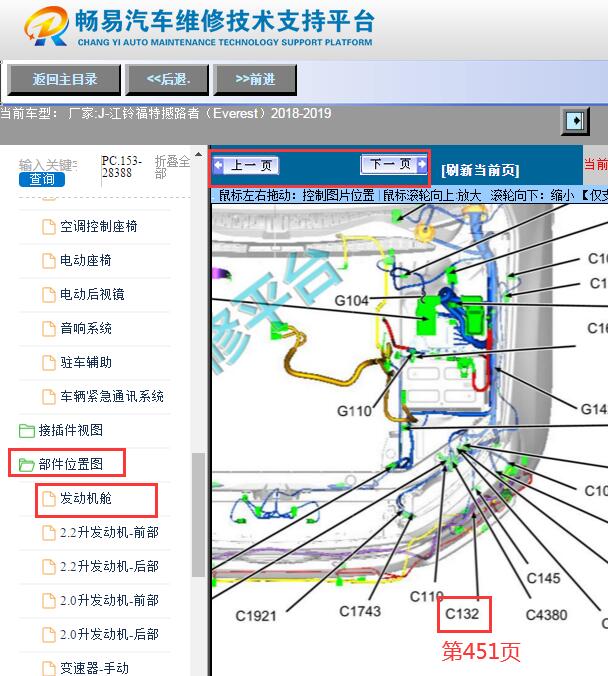
Task: Open the 电动座椅 tree item
Action: (86, 260)
